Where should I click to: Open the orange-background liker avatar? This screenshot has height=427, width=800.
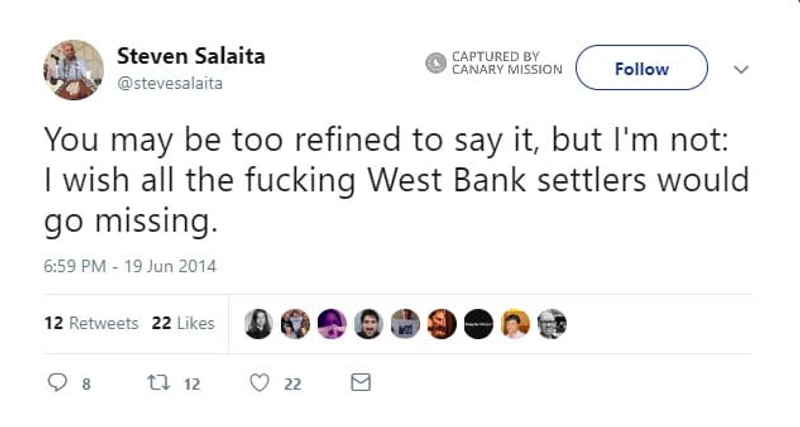[515, 323]
